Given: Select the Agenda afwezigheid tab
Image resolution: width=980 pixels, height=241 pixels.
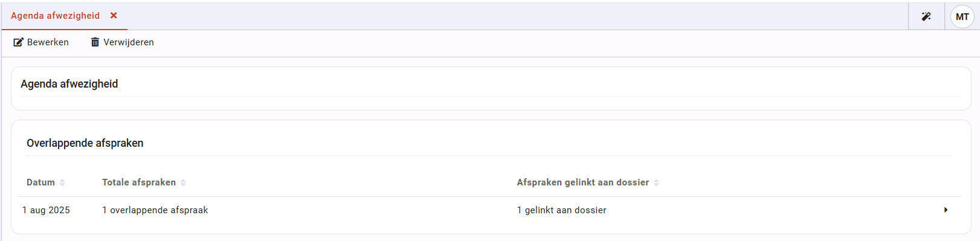Looking at the screenshot, I should point(55,16).
